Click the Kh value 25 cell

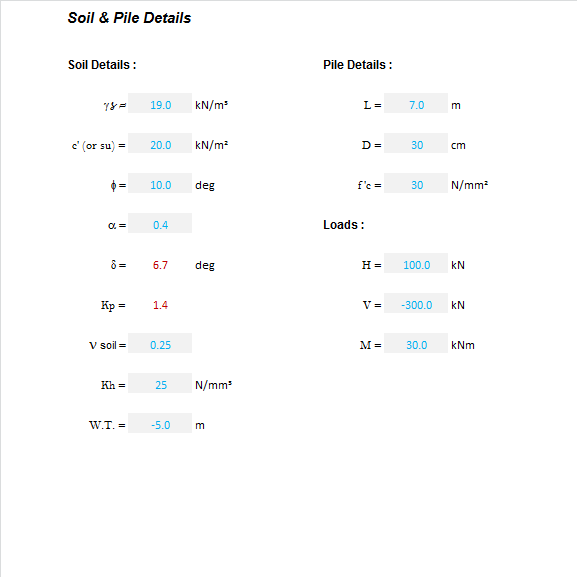pos(160,383)
